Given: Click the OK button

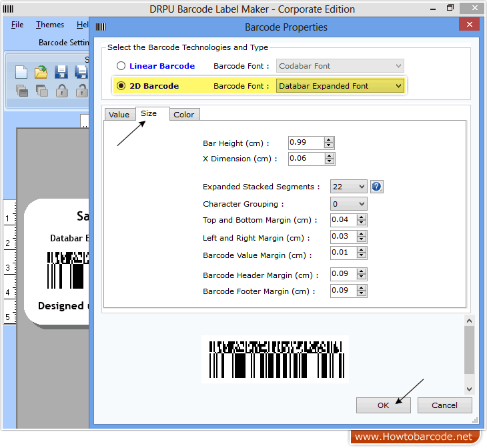Looking at the screenshot, I should click(384, 405).
